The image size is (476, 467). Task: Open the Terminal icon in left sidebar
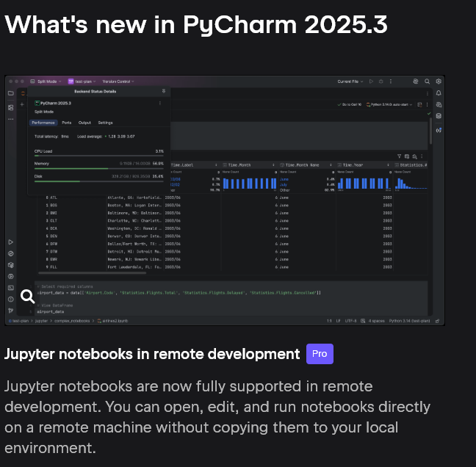coord(11,288)
